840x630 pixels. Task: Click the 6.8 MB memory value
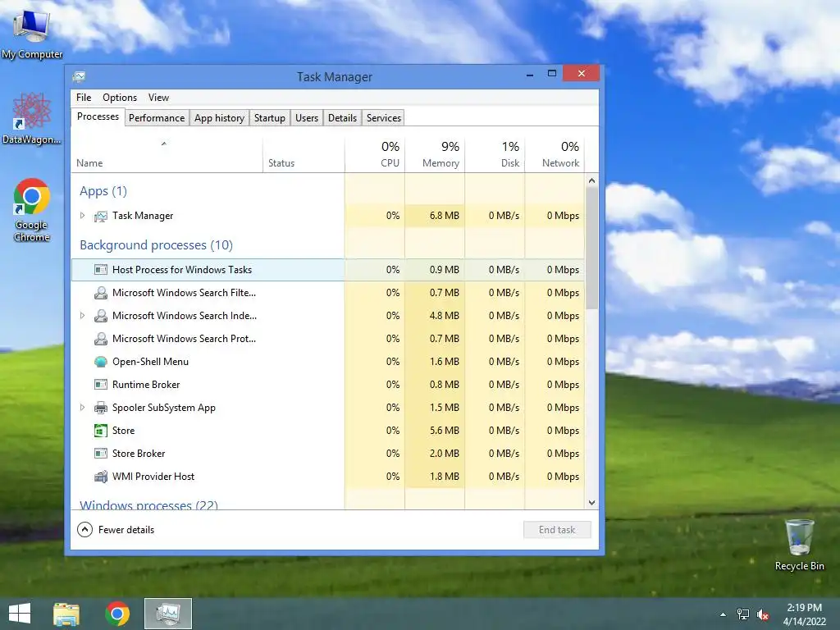444,216
